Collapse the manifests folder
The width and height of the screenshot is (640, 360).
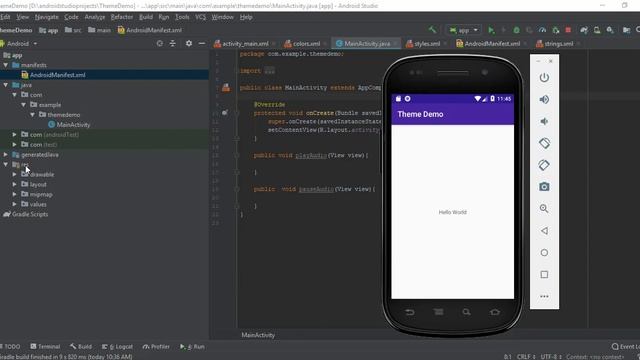click(6, 65)
